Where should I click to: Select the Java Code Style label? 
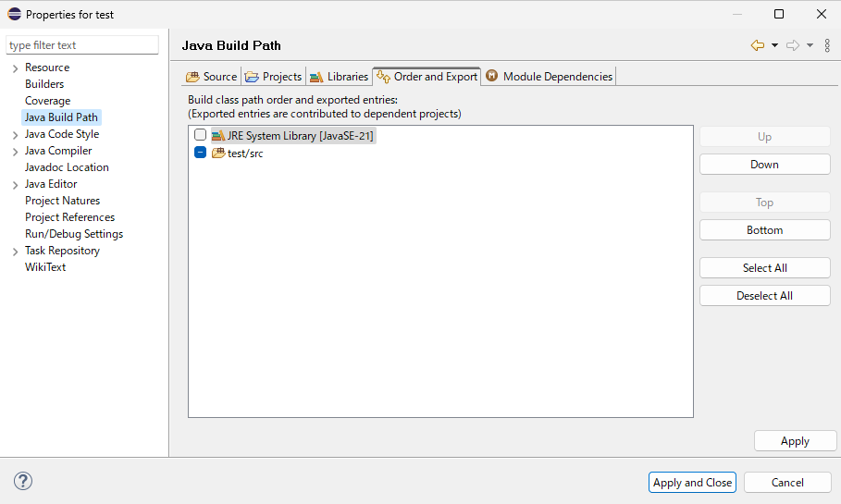pos(62,134)
